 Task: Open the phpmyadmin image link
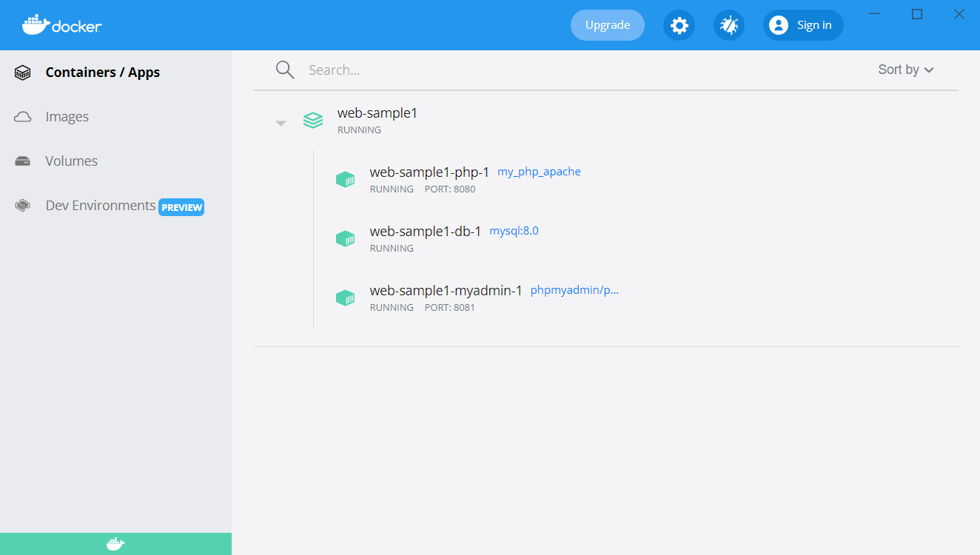(x=574, y=290)
